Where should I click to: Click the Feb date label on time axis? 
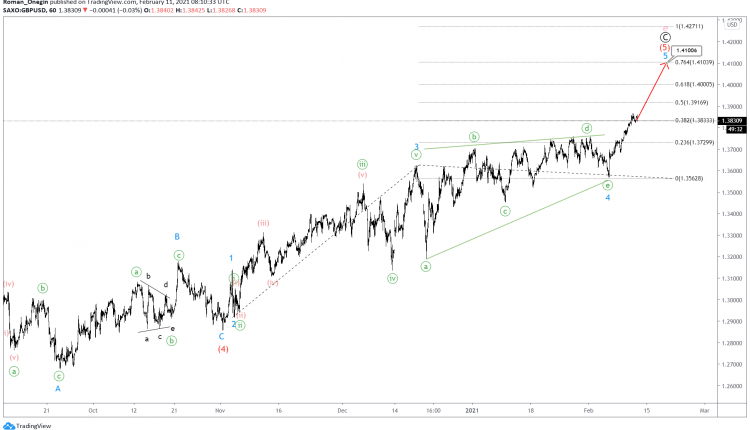588,410
